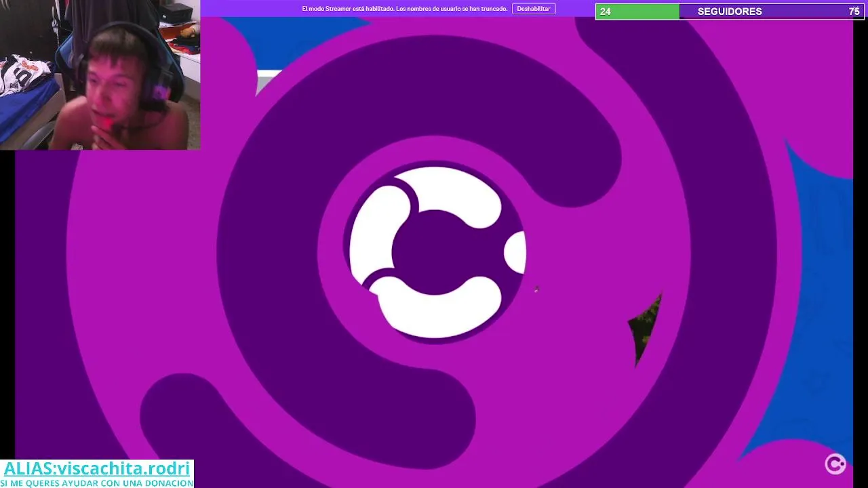Click the Streamer mode enabled notice text
This screenshot has height=488, width=868.
pyautogui.click(x=404, y=9)
